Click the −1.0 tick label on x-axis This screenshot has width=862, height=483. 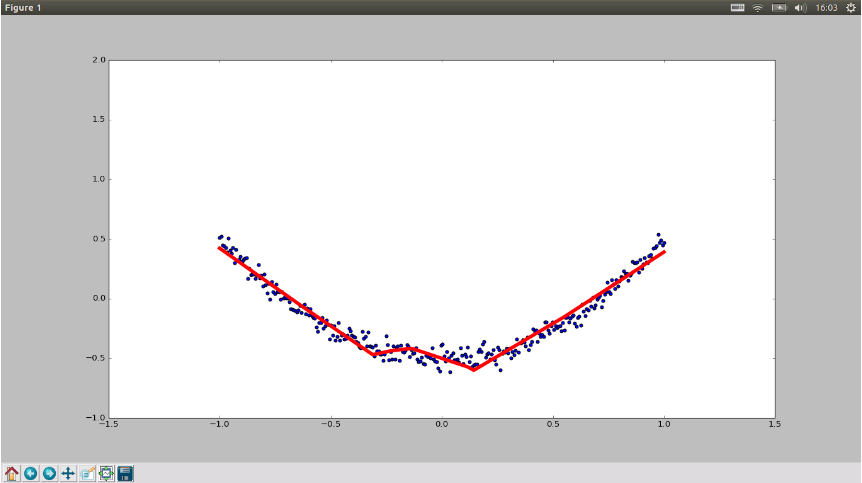[219, 424]
